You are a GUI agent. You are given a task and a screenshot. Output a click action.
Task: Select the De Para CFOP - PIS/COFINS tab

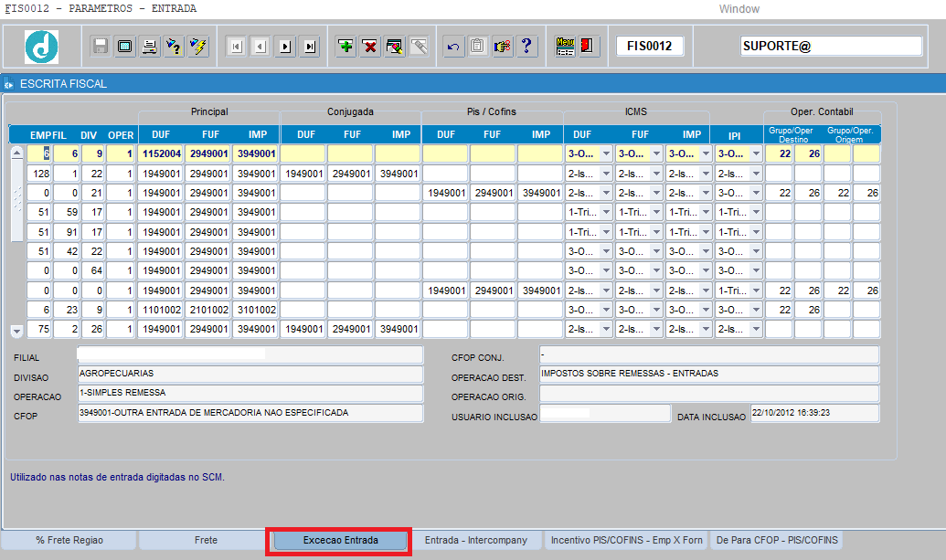[777, 540]
